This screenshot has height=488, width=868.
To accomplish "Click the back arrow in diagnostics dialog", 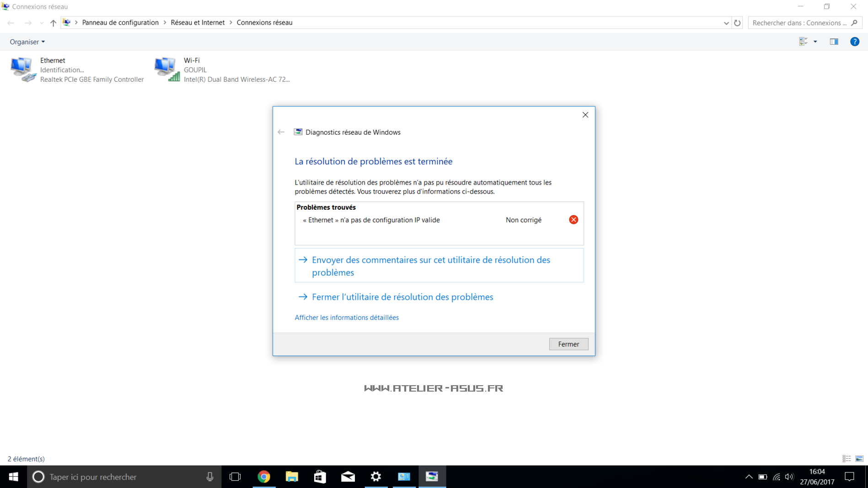I will [x=281, y=132].
